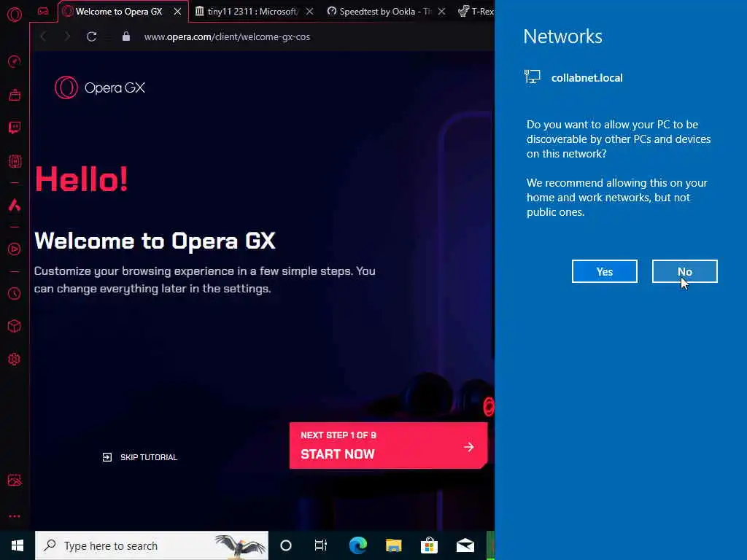
Task: Close the tiny11 2311 tab
Action: (x=309, y=12)
